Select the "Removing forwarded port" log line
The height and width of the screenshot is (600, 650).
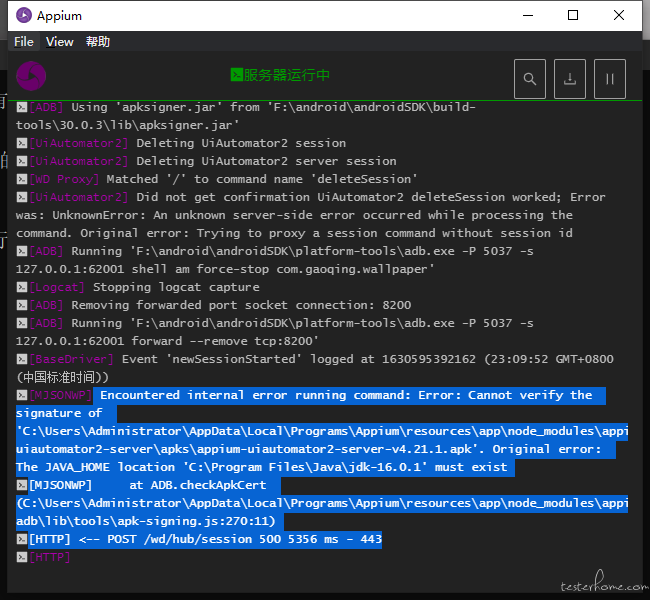pyautogui.click(x=213, y=305)
